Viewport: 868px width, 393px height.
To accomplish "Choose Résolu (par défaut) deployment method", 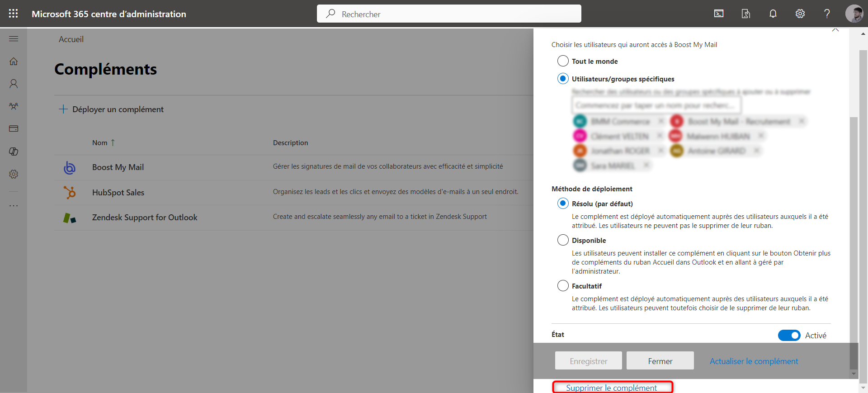I will pyautogui.click(x=563, y=204).
